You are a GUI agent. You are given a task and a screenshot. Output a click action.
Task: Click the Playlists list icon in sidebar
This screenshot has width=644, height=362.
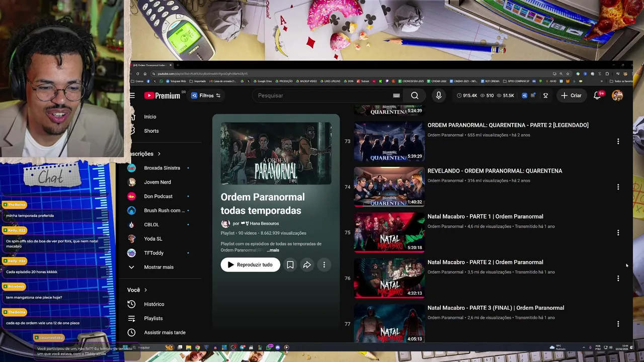pos(131,318)
